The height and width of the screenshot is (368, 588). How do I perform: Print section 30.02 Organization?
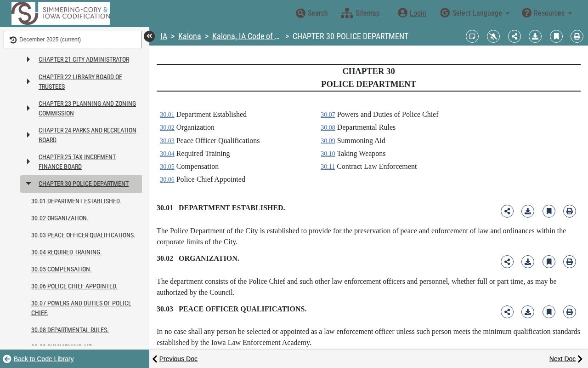(570, 262)
